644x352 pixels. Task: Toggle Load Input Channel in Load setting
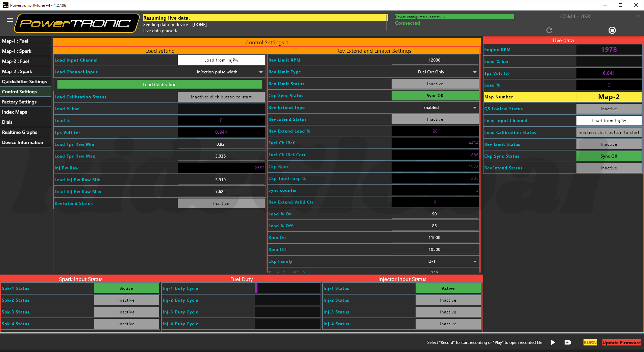coord(221,60)
